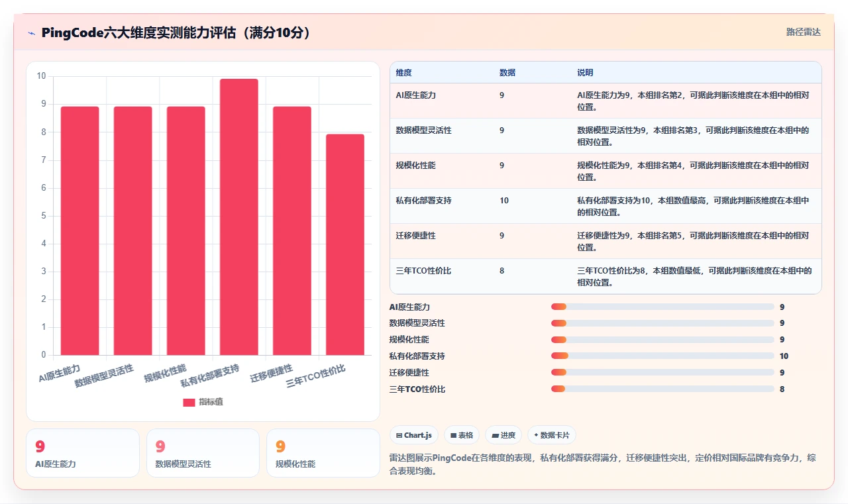Image resolution: width=848 pixels, height=504 pixels.
Task: Click the 私有化部署支持 label in the progress list
Action: coord(417,356)
